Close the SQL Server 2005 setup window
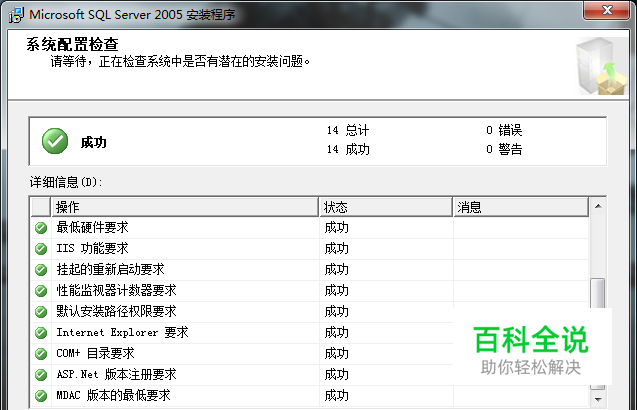The image size is (637, 410). [607, 10]
